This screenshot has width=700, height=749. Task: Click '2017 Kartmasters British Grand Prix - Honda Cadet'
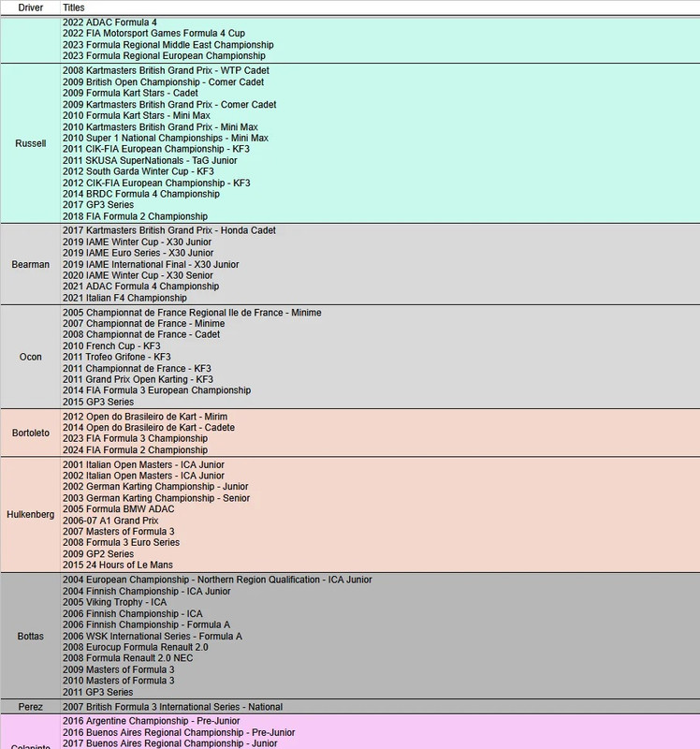click(169, 230)
